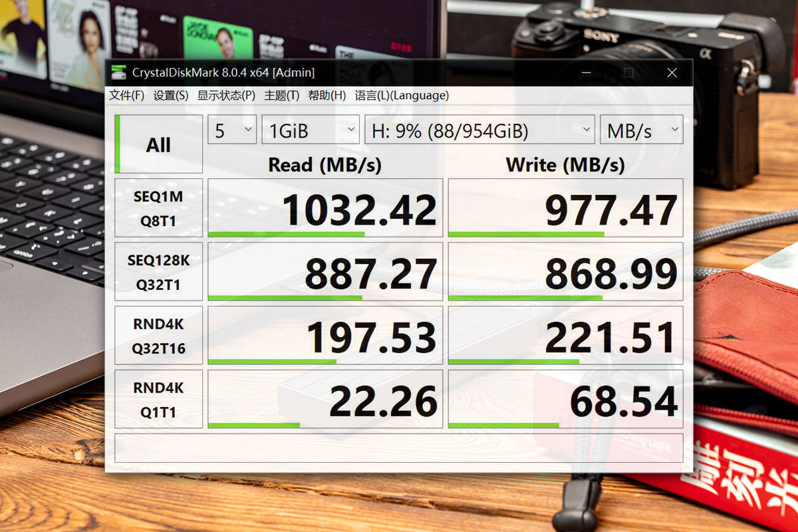Start all benchmarks with All button

click(x=158, y=144)
